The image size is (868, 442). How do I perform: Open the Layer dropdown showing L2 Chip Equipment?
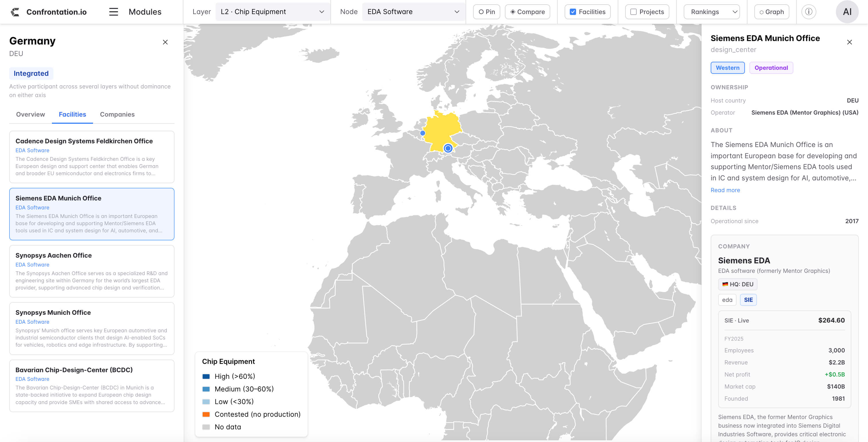click(273, 12)
